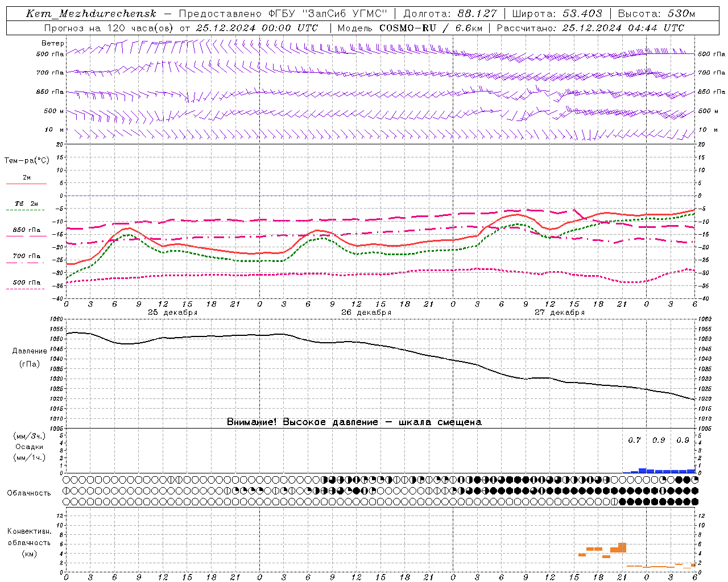
Task: Click the 'Давление' pressure panel label
Action: pos(30,351)
